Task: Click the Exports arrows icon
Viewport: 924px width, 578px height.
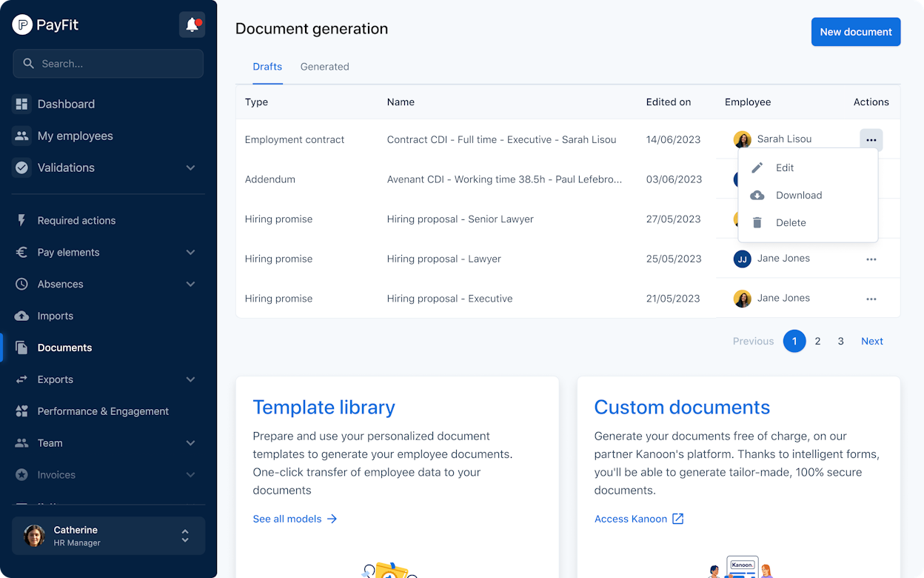Action: pyautogui.click(x=21, y=379)
